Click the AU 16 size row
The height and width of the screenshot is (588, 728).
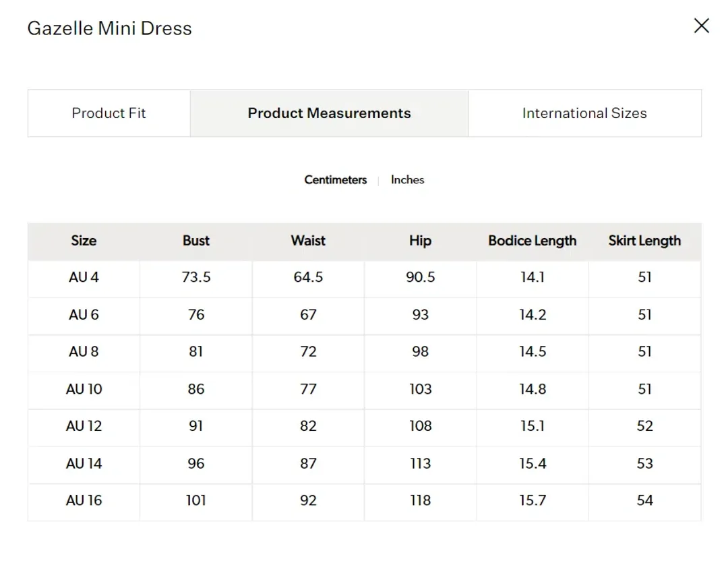[84, 501]
